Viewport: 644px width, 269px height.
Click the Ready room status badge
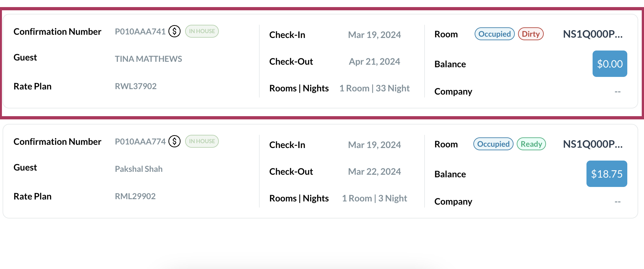(531, 144)
